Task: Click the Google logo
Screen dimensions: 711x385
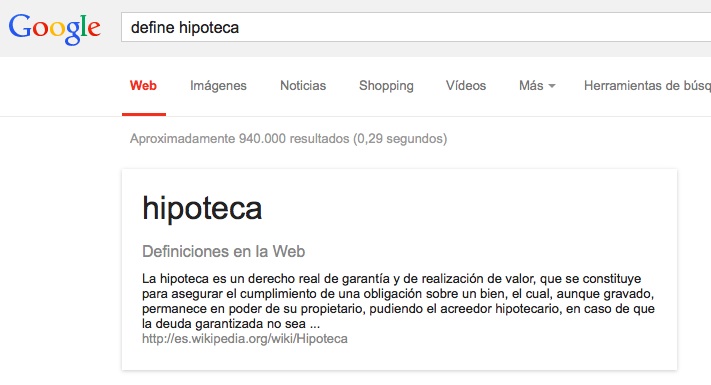Action: (x=54, y=28)
